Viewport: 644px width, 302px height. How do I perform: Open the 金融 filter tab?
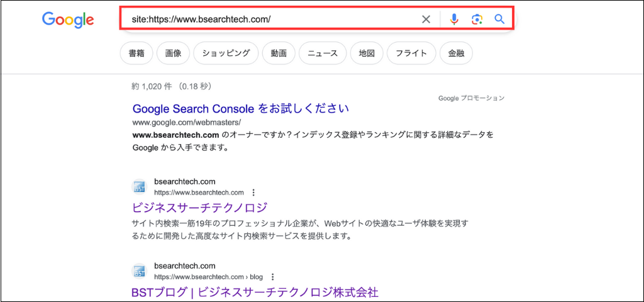click(456, 53)
